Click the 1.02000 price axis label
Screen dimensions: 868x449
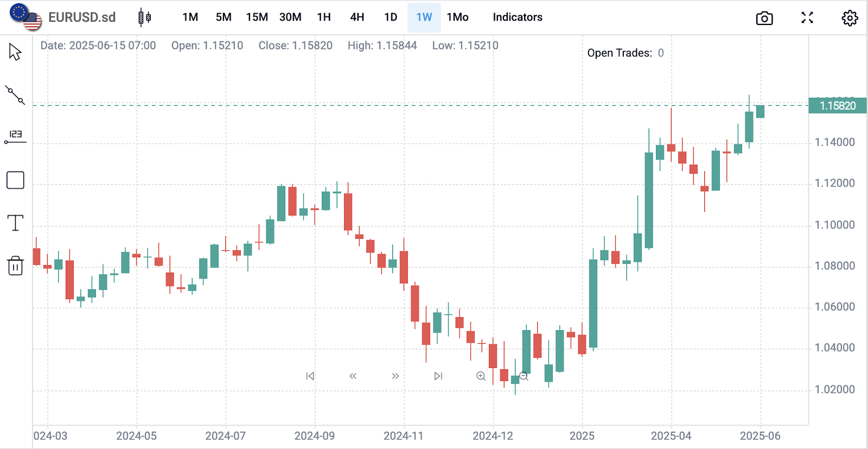(x=835, y=389)
